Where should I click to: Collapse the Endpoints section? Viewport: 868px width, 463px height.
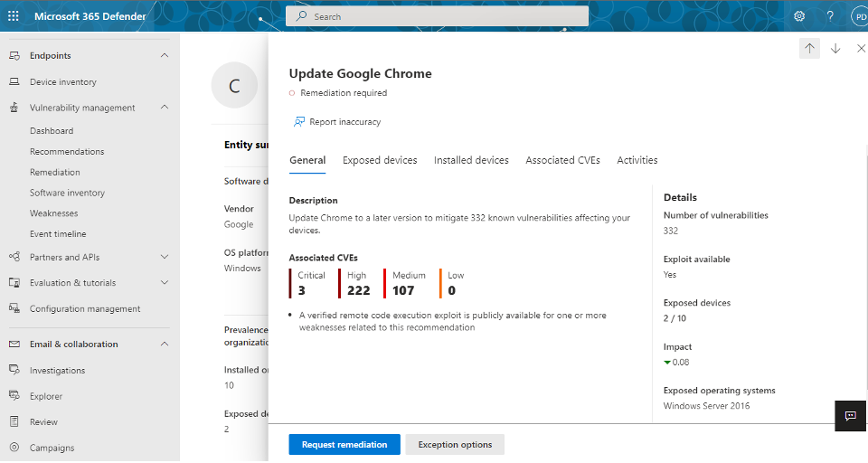(165, 55)
